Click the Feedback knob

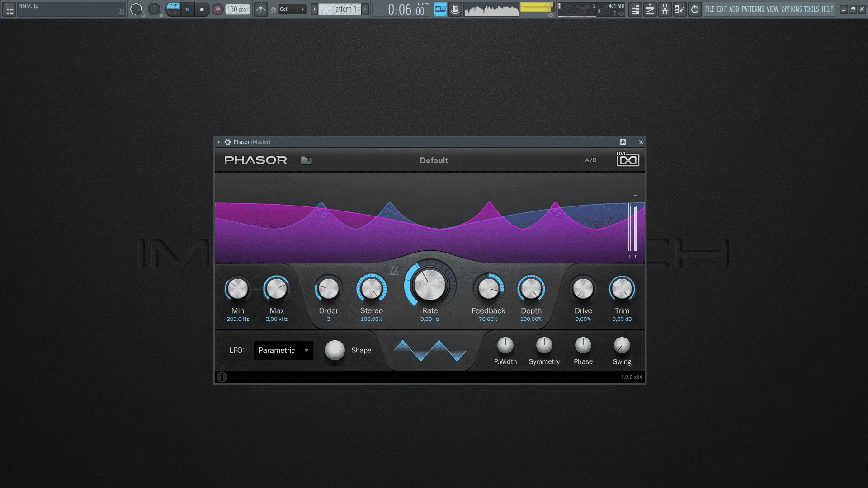(x=488, y=288)
